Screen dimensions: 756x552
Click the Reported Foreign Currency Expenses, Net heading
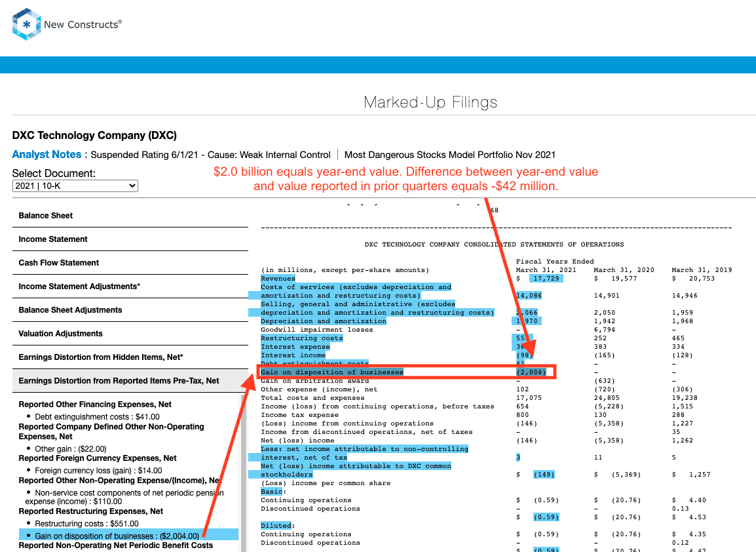(x=98, y=458)
